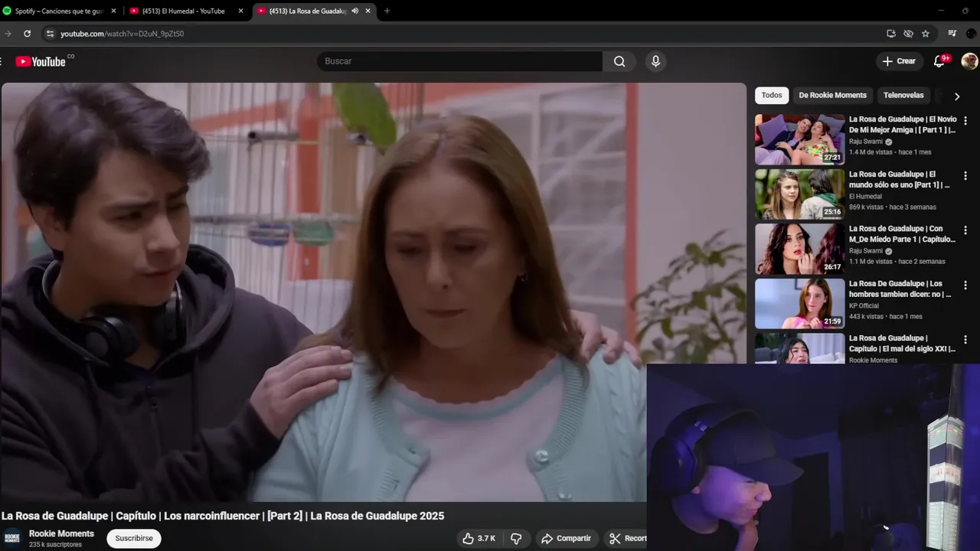Click the El Humedal channel name in sidebar

[865, 196]
